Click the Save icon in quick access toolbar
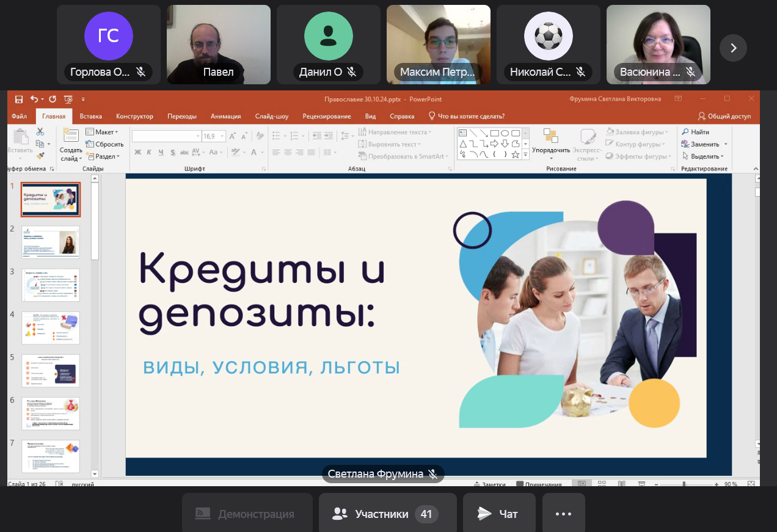 [x=19, y=100]
